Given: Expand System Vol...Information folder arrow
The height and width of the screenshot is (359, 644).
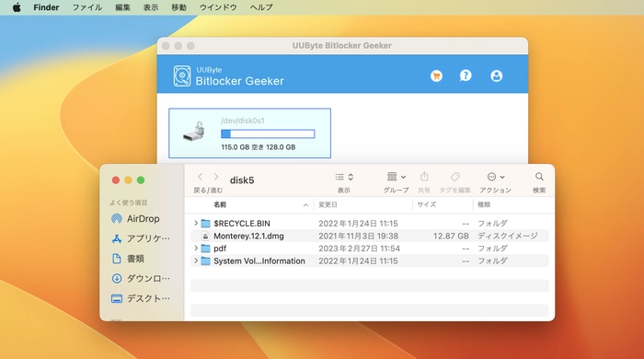Looking at the screenshot, I should pos(196,261).
